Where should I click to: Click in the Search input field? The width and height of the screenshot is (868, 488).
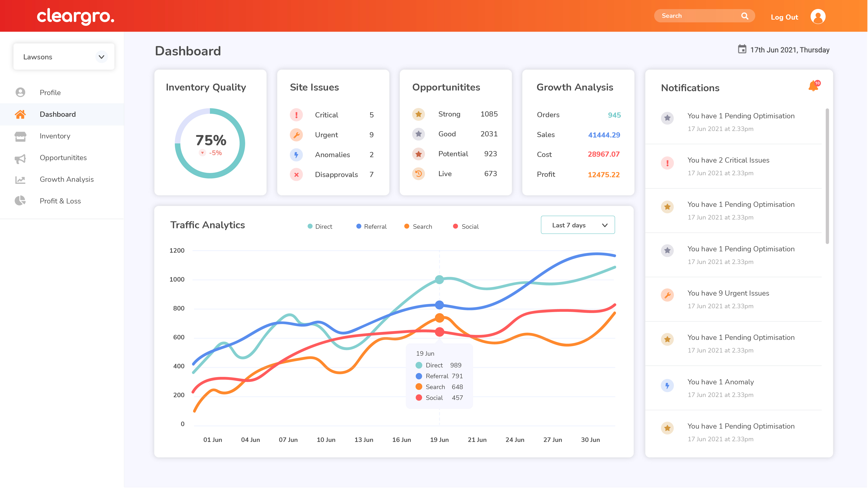[698, 16]
